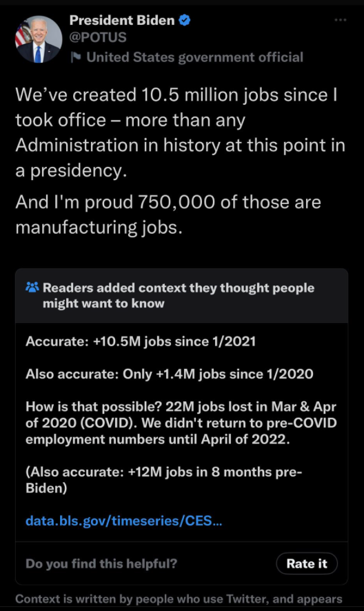Click the 'took office – more than any' line
Image resolution: width=364 pixels, height=611 pixels.
[x=130, y=120]
